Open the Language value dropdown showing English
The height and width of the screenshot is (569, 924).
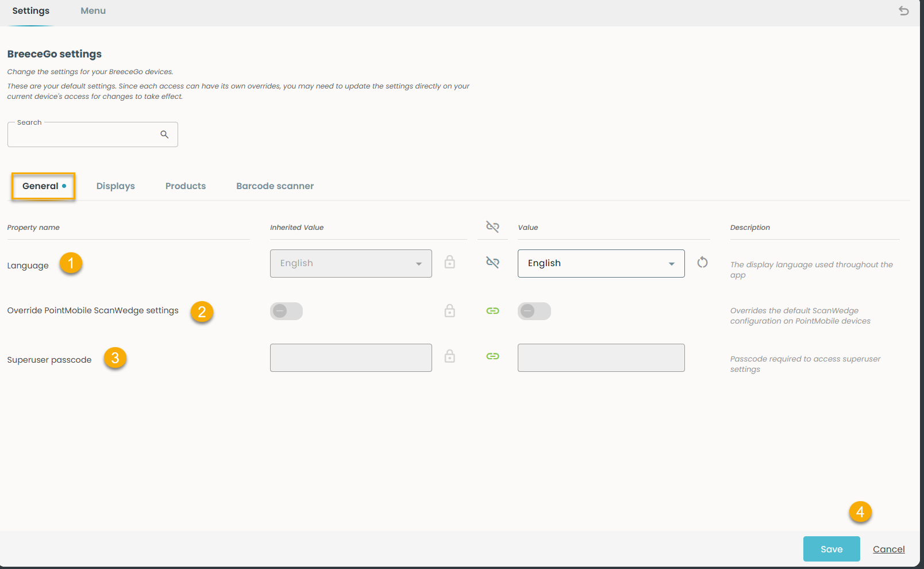pos(601,263)
